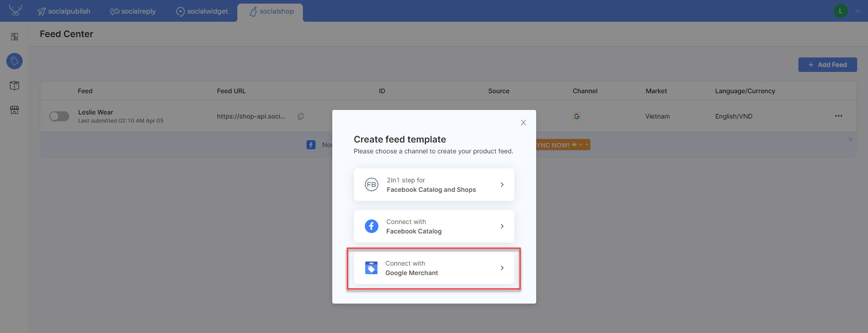
Task: Expand the Facebook Catalog option chevron
Action: pos(502,226)
